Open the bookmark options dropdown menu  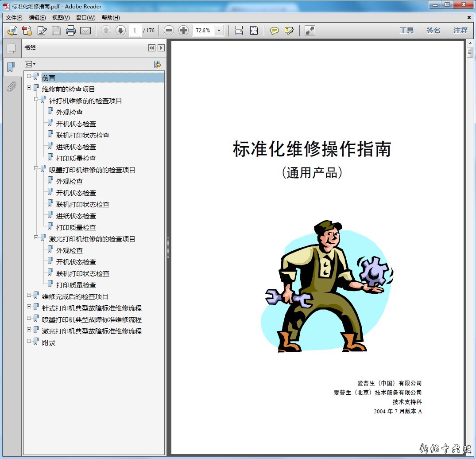pos(30,64)
